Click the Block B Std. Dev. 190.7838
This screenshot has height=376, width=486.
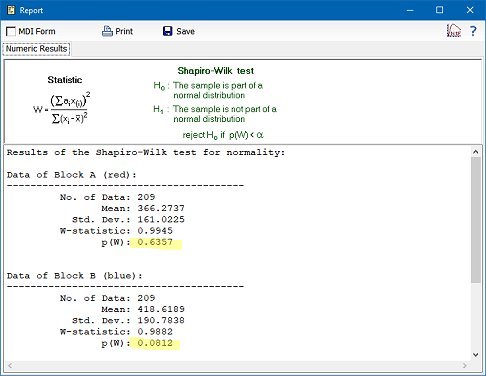[x=161, y=320]
